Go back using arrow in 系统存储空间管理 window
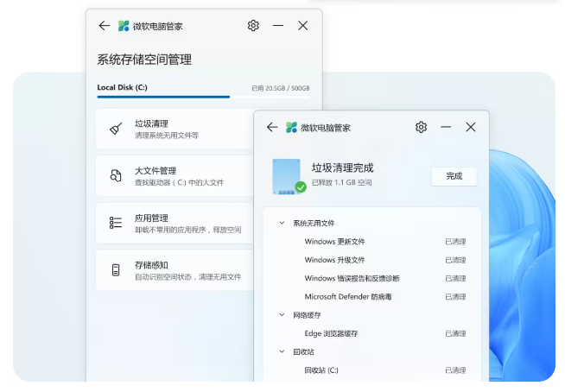Viewport: 565px width, 392px height. coord(105,26)
